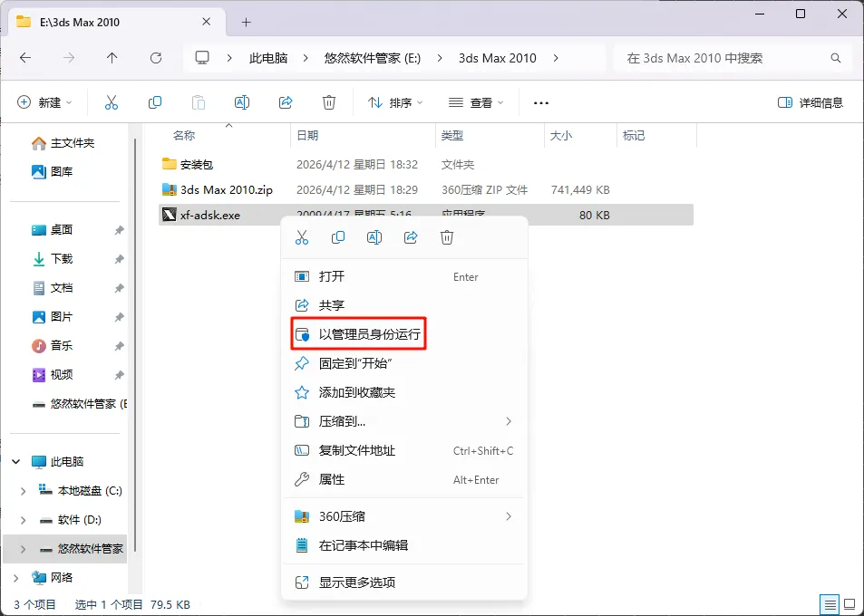Click the xf-adsk.exe file icon
Screen dimensions: 864x616
click(x=170, y=215)
